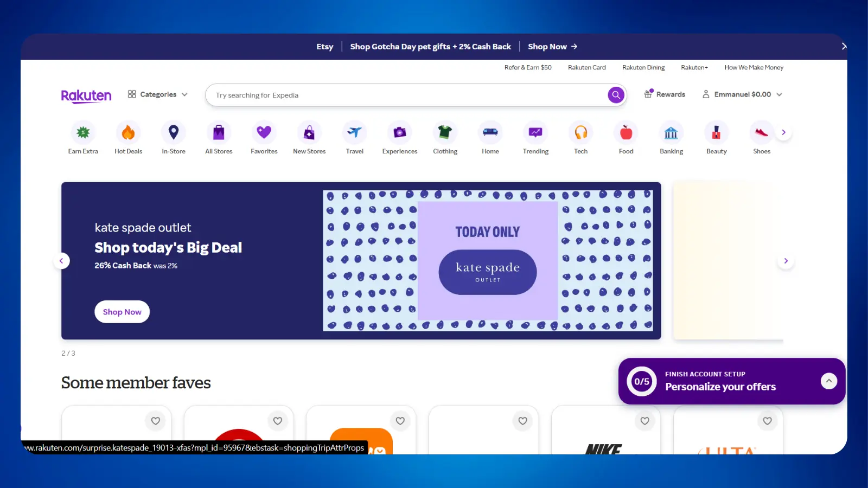The width and height of the screenshot is (868, 488).
Task: Open the How We Make Money link
Action: click(x=754, y=67)
